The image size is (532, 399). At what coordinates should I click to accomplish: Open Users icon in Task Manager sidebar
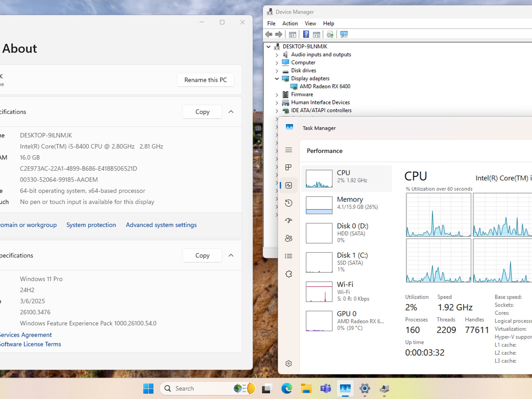click(289, 238)
